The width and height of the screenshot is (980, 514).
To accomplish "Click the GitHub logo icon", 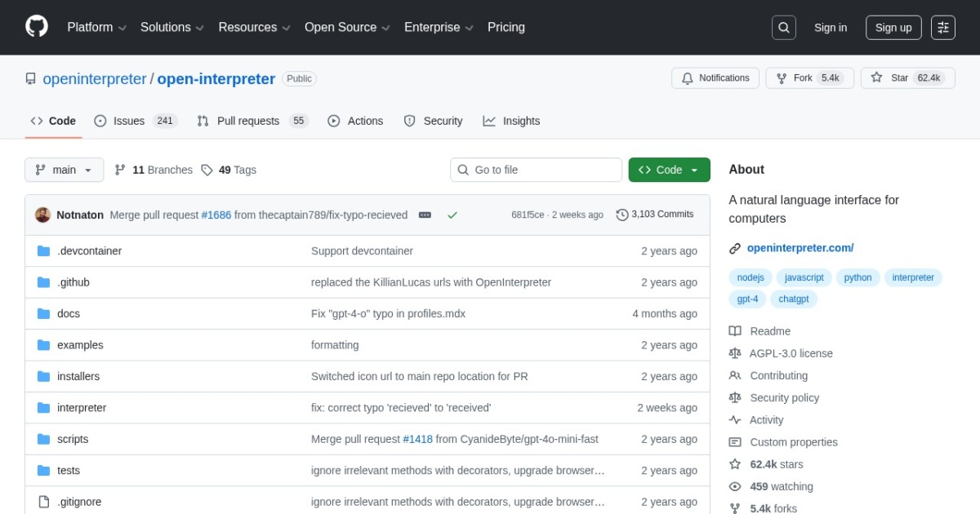I will click(x=36, y=25).
